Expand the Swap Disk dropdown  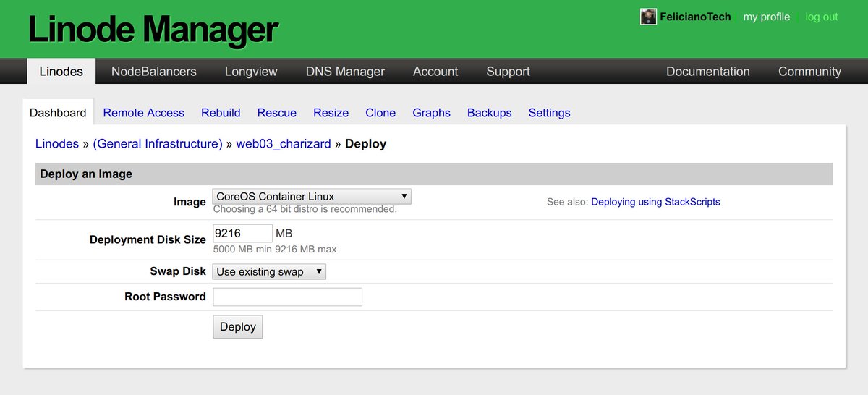coord(269,271)
